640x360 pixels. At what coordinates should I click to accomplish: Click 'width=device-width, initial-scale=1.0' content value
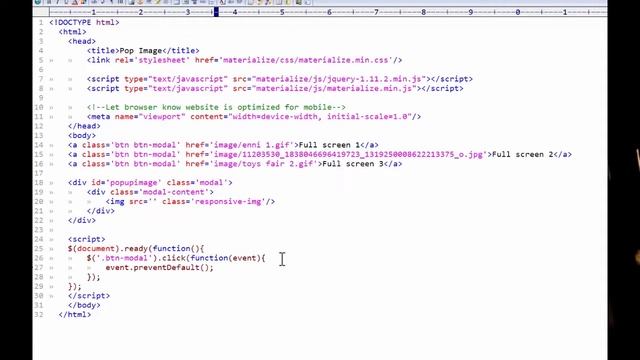point(320,117)
